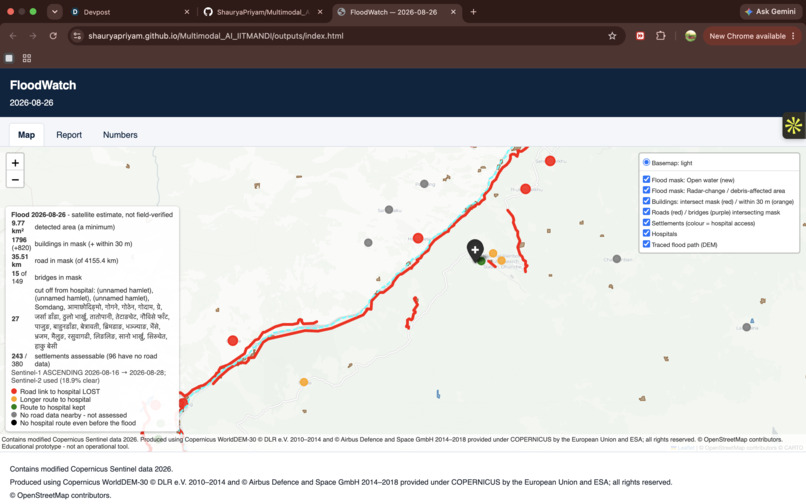The width and height of the screenshot is (806, 504).
Task: Toggle Hospitals layer checkbox
Action: pyautogui.click(x=646, y=233)
